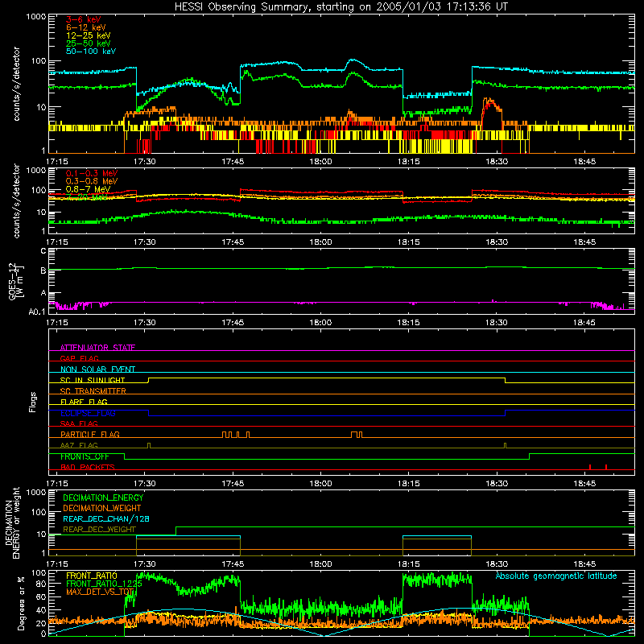
Task: Click the A0.1 level label on GOES panel
Action: click(37, 312)
